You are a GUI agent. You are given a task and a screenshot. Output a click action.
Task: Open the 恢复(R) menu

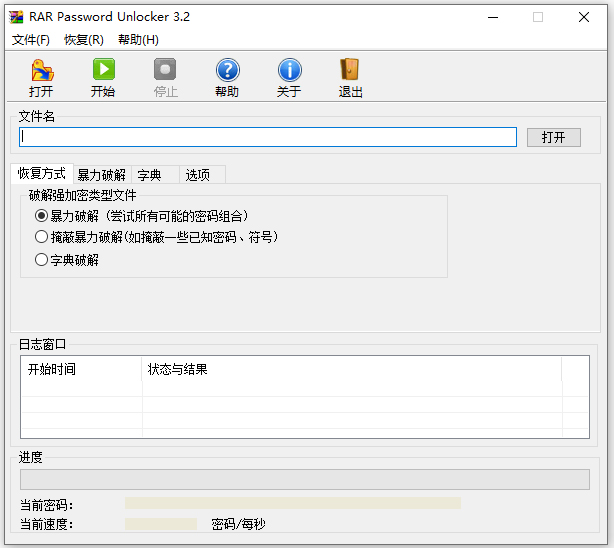point(84,40)
